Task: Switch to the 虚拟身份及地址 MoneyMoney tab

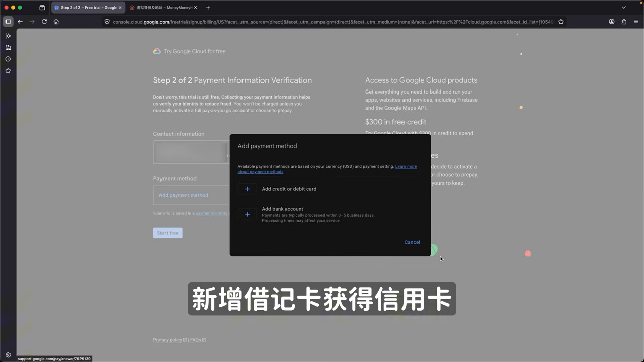Action: (x=164, y=8)
